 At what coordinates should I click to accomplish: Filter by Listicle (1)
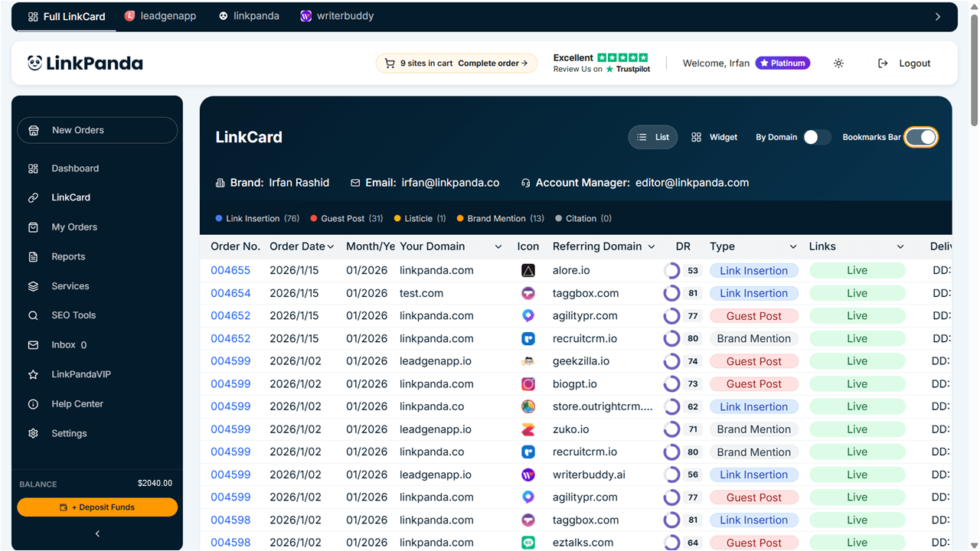(420, 218)
